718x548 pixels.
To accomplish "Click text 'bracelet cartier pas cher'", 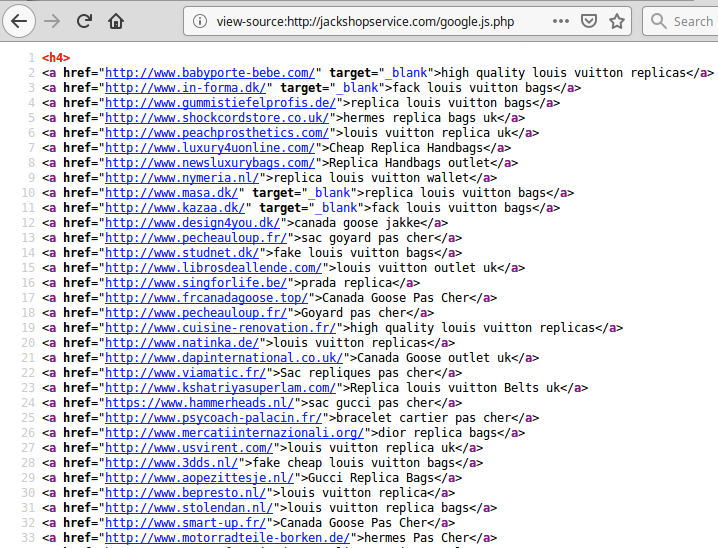I will pos(424,418).
